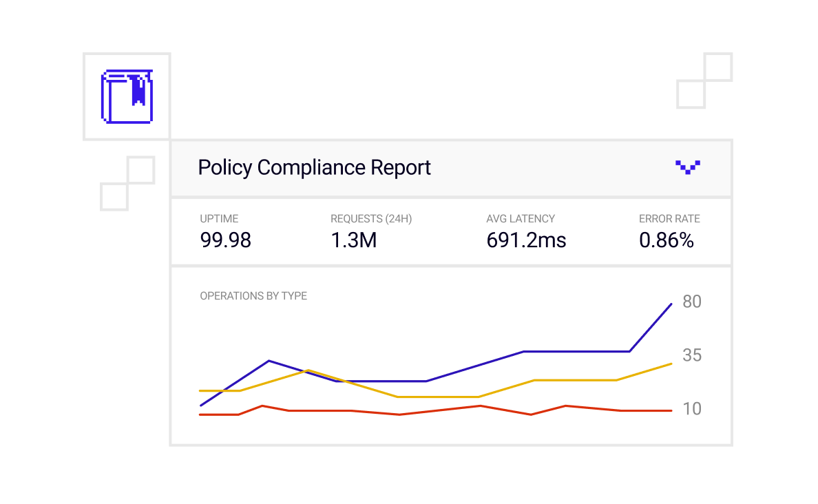Click the red line's end value 10
This screenshot has width=818, height=504.
pos(692,408)
